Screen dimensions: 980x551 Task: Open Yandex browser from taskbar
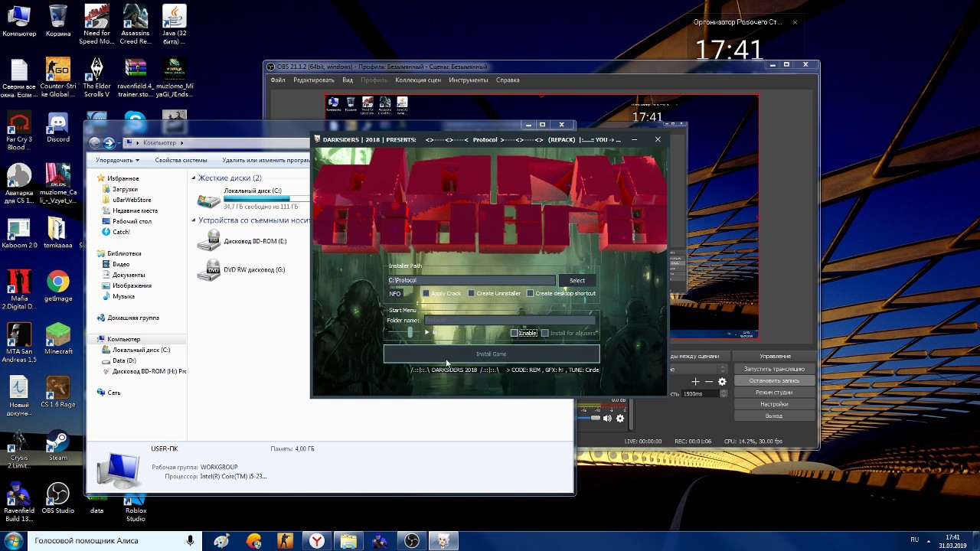coord(316,541)
